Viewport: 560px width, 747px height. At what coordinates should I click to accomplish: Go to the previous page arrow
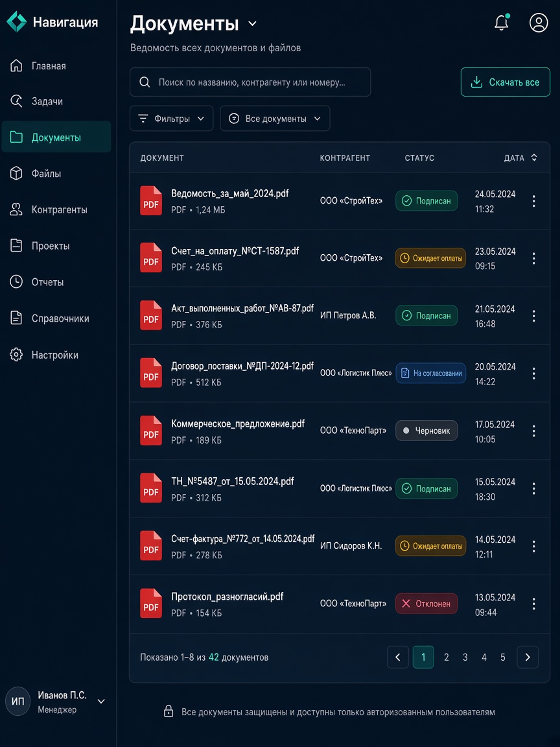point(397,658)
